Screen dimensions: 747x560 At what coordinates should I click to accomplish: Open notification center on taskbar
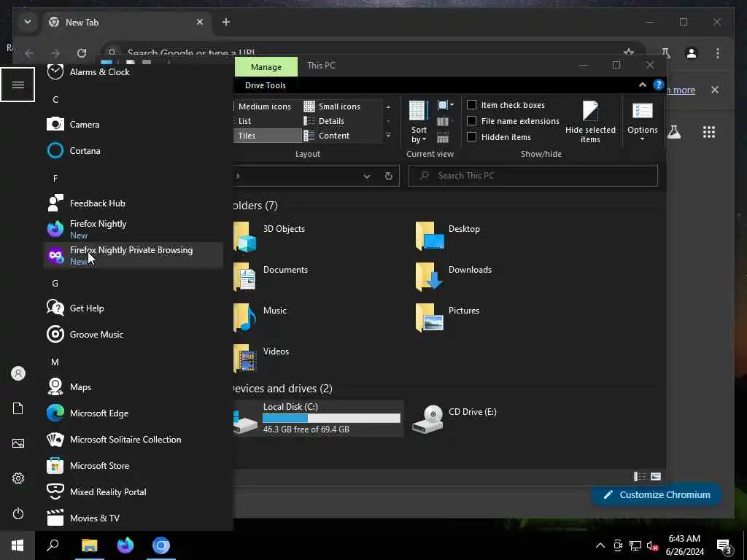tap(724, 545)
